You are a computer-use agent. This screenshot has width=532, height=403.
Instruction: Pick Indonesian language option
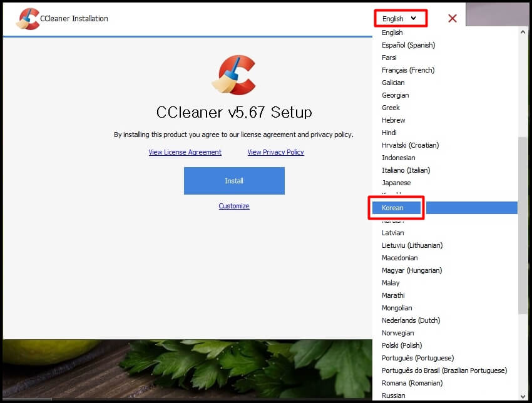tap(445, 158)
